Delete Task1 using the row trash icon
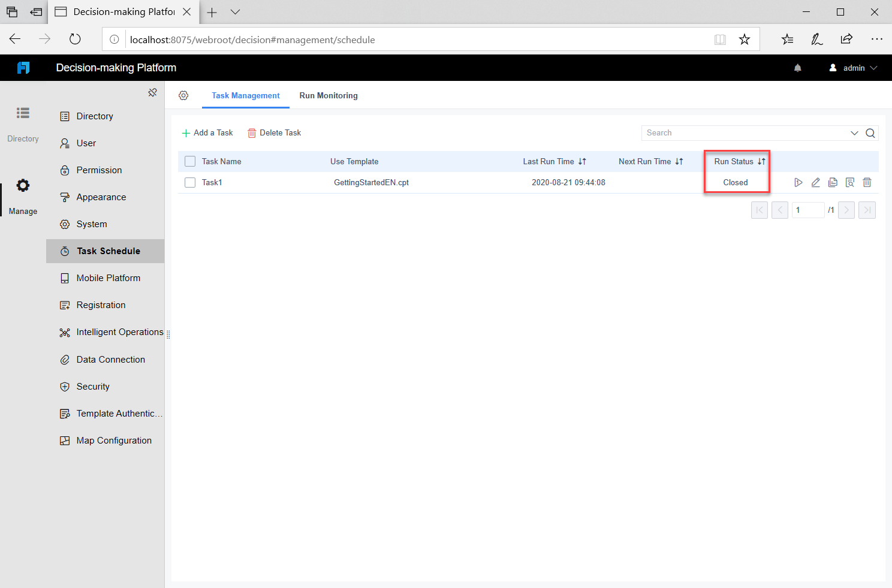892x588 pixels. [867, 182]
